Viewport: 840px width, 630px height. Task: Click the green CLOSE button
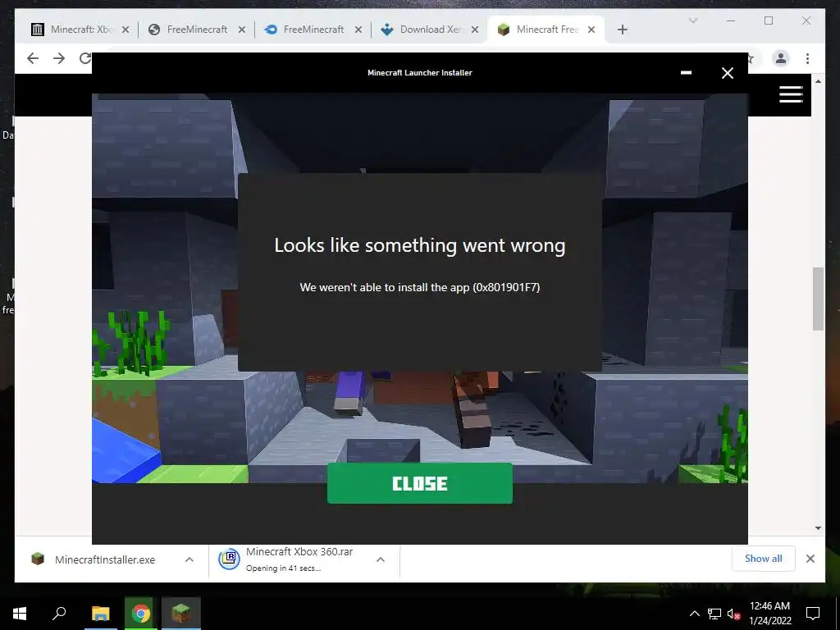click(x=419, y=483)
